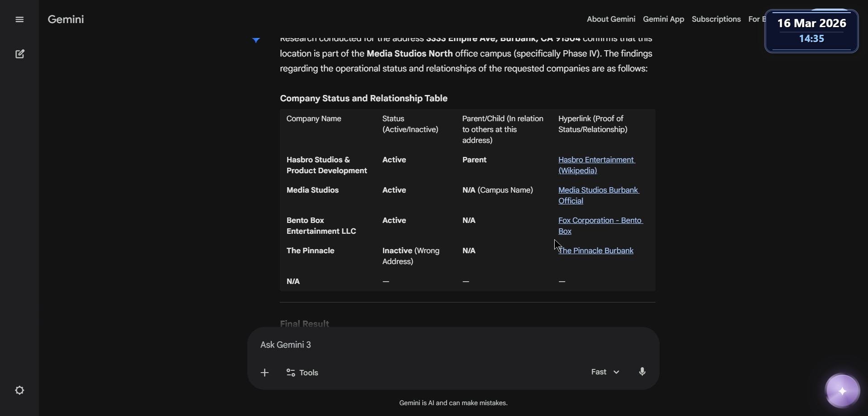The height and width of the screenshot is (416, 868).
Task: Expand the Fast model selector dropdown
Action: coord(605,372)
